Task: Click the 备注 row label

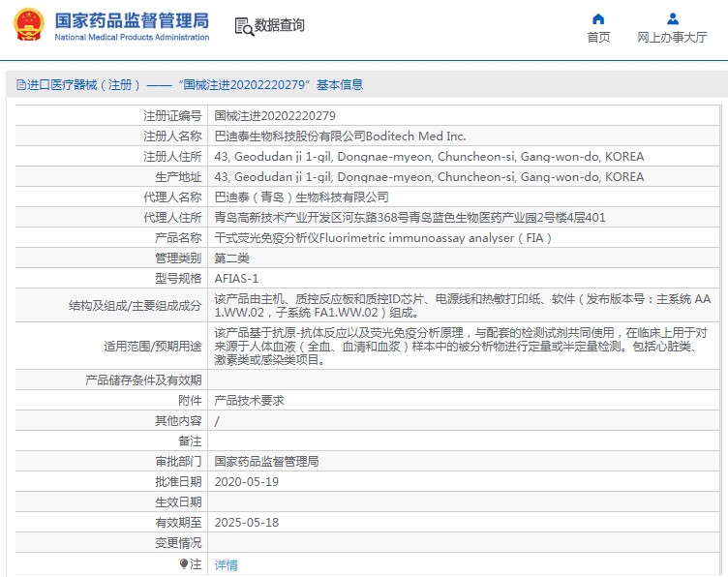Action: (x=190, y=441)
